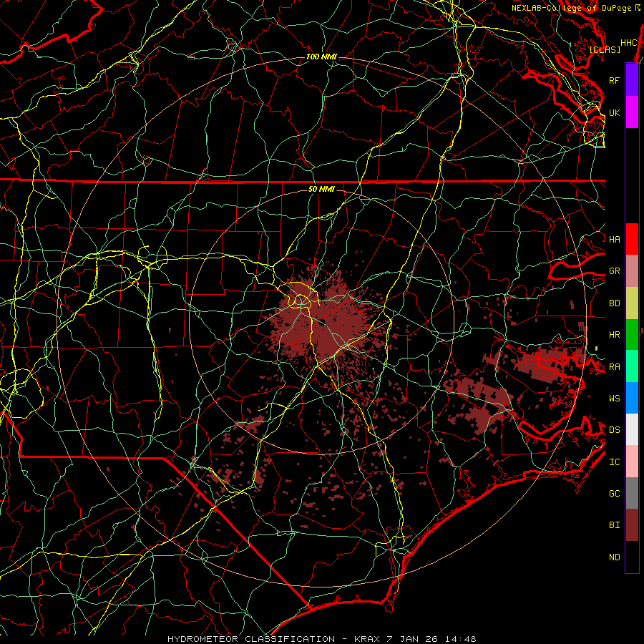Click the HYDROMETEOR CLASSIFICATION title text
Viewport: 644px width, 644px height.
(251, 639)
